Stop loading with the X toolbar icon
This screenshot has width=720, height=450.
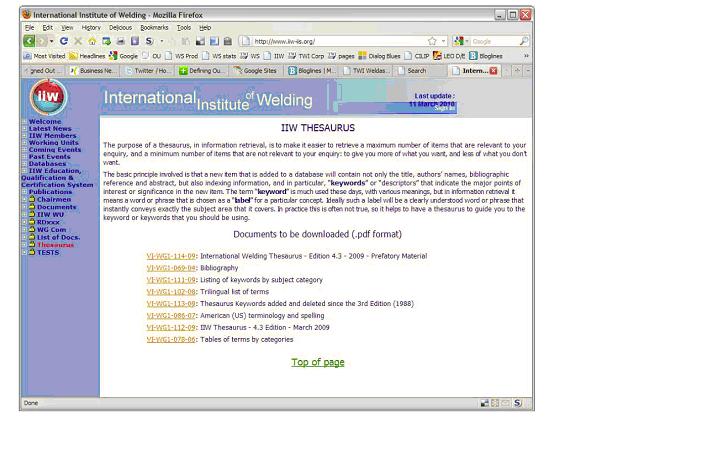tap(78, 41)
